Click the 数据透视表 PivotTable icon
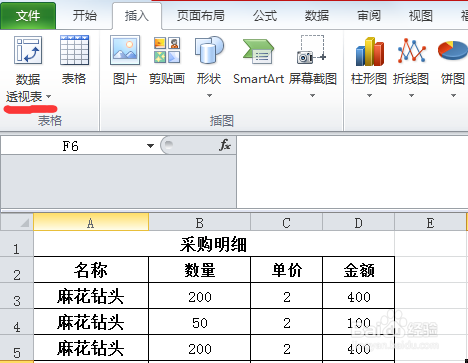The height and width of the screenshot is (363, 468). point(28,50)
